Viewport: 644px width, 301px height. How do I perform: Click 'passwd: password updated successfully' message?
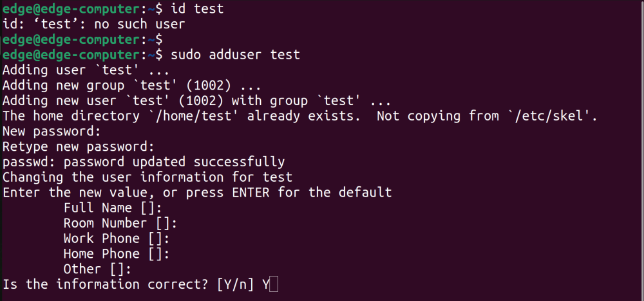(x=144, y=162)
